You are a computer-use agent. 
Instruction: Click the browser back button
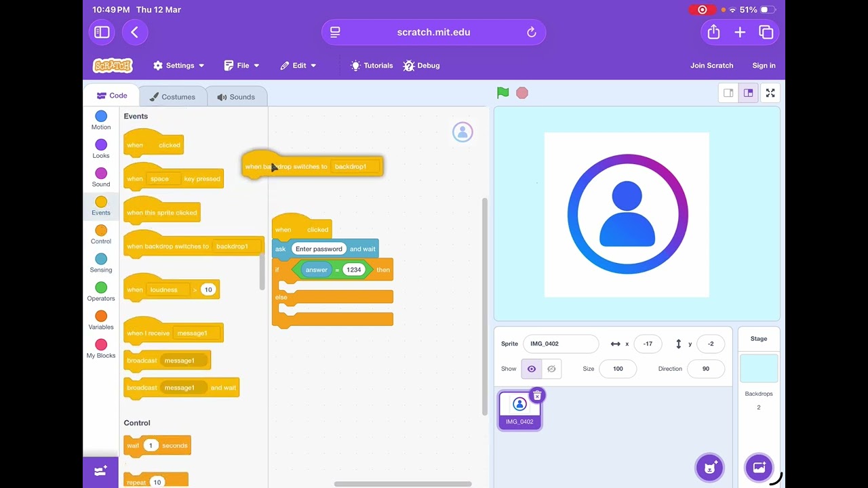click(134, 32)
